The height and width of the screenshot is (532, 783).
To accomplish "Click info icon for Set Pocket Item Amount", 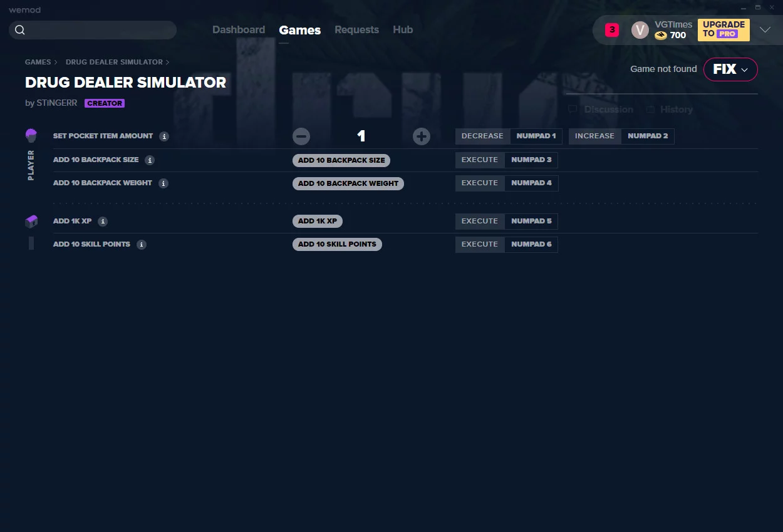I will [x=164, y=136].
